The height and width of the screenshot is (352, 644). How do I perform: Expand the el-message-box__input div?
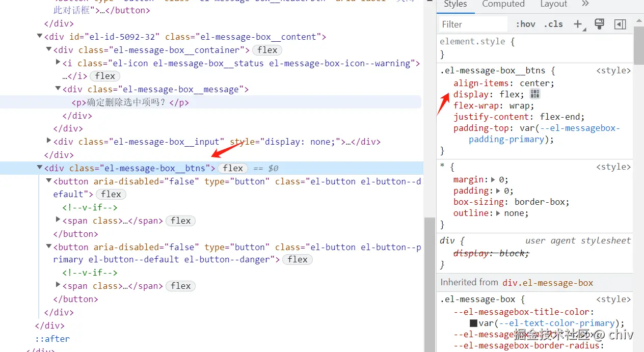point(49,141)
